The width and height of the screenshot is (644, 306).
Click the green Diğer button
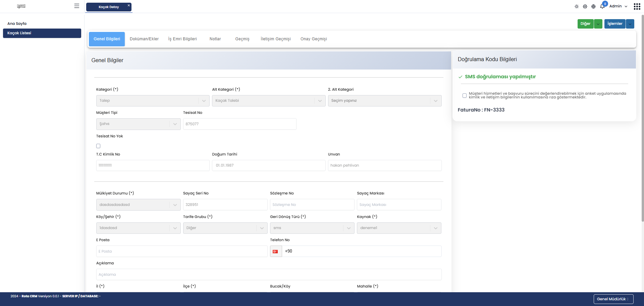pos(585,24)
